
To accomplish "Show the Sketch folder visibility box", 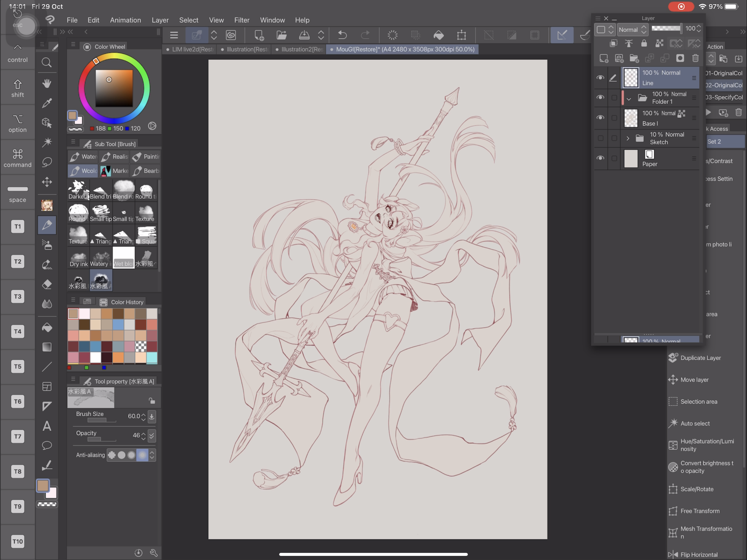I will 600,138.
